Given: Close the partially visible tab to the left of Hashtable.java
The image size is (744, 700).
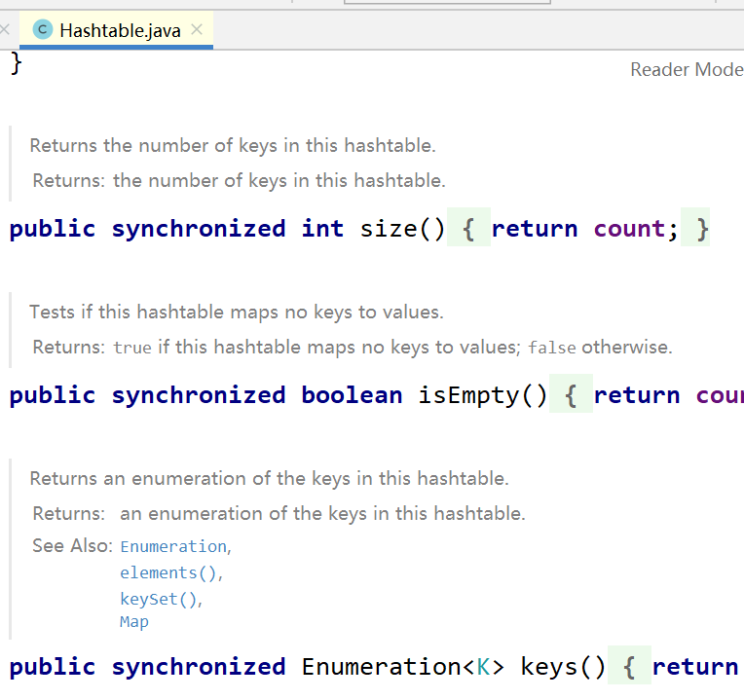Looking at the screenshot, I should [x=4, y=30].
